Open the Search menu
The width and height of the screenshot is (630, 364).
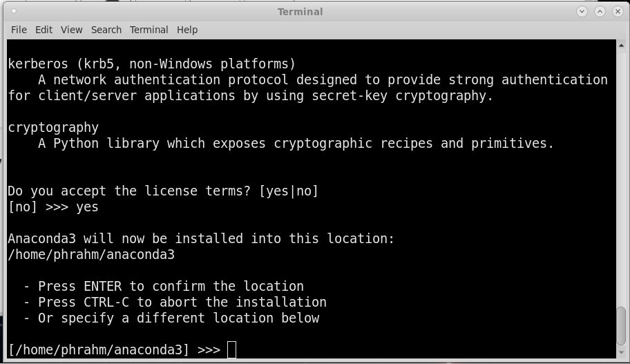click(x=106, y=30)
